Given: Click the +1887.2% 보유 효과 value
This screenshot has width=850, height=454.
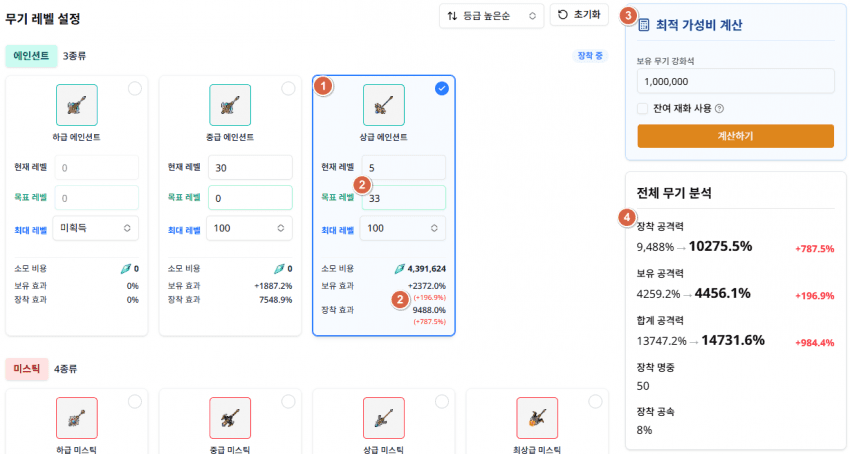Looking at the screenshot, I should pos(273,286).
